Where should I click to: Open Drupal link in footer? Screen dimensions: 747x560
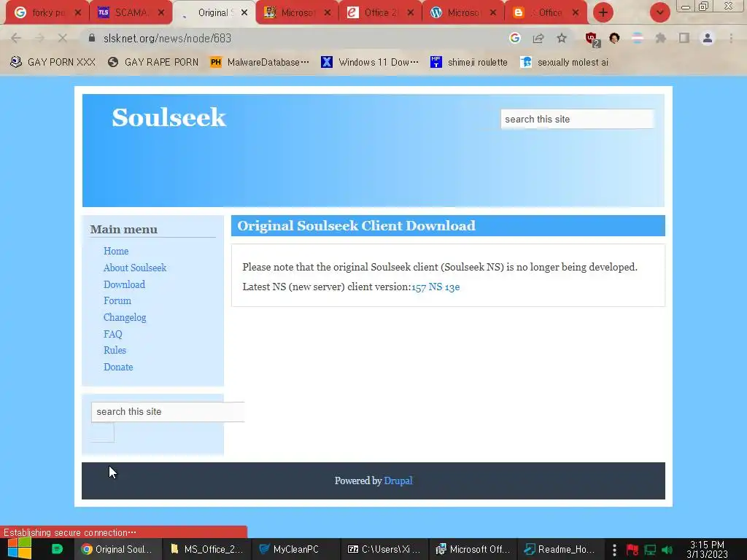click(x=398, y=481)
